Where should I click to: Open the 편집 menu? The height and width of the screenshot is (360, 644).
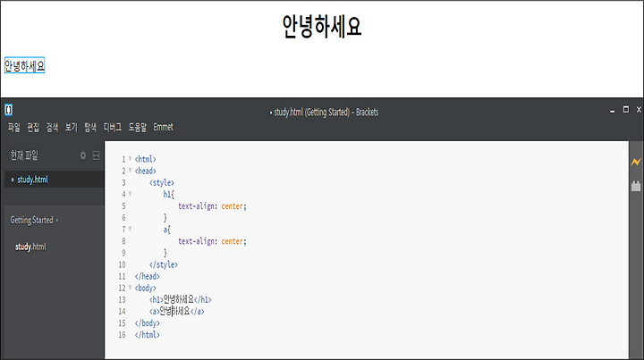[x=33, y=128]
